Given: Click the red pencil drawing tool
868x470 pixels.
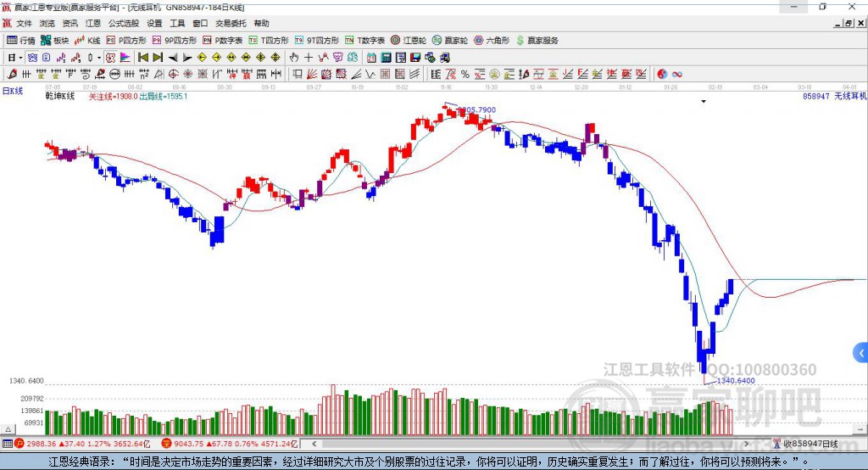Looking at the screenshot, I should point(12,75).
